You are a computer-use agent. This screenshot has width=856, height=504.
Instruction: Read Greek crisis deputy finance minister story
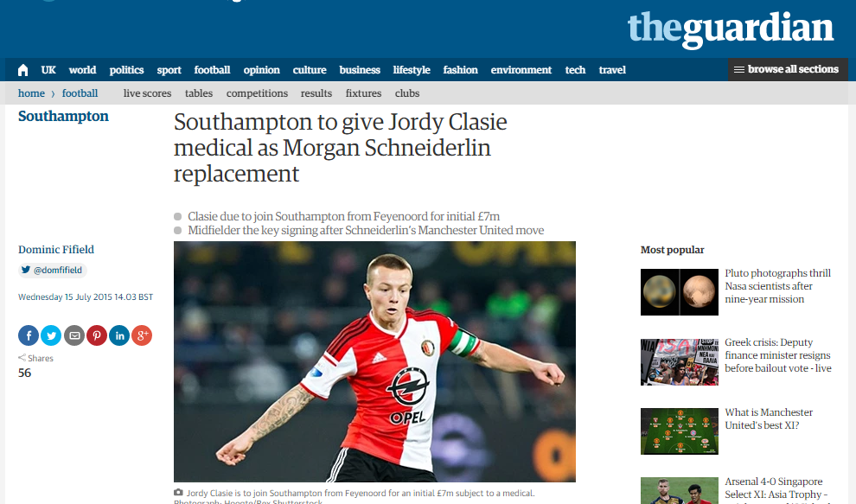pos(778,355)
